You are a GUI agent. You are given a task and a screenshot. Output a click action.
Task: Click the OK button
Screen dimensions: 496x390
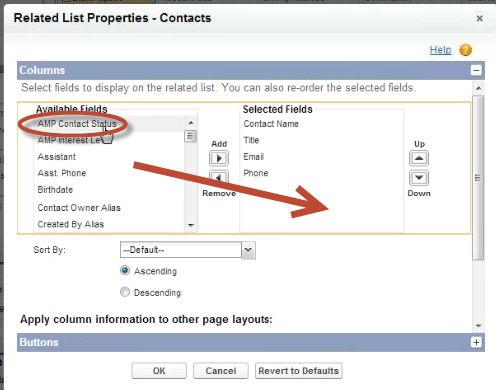159,371
